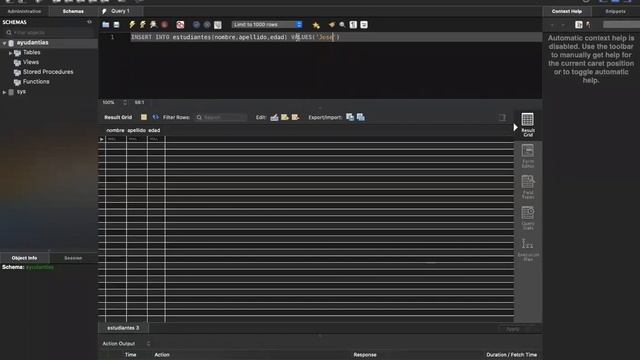This screenshot has width=640, height=360.
Task: Select the Functions tree item
Action: 36,82
